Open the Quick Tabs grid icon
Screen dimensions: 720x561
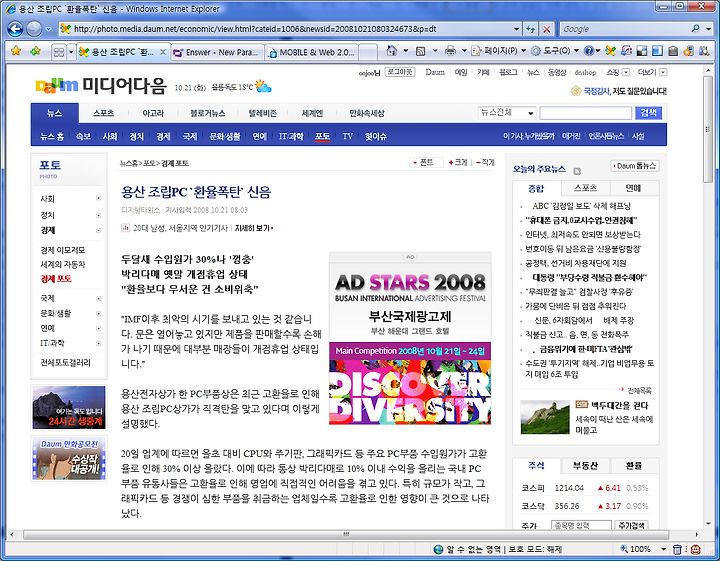point(59,52)
